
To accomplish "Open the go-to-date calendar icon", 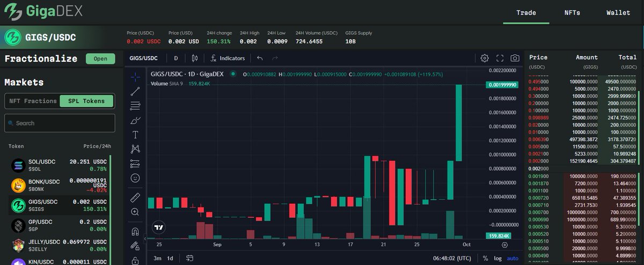I will coord(190,258).
